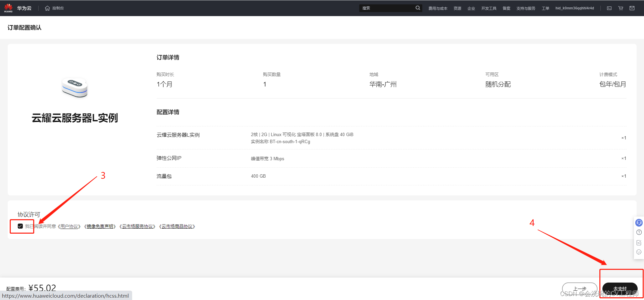
Task: Click the 随机分配 availability zone value
Action: 498,84
